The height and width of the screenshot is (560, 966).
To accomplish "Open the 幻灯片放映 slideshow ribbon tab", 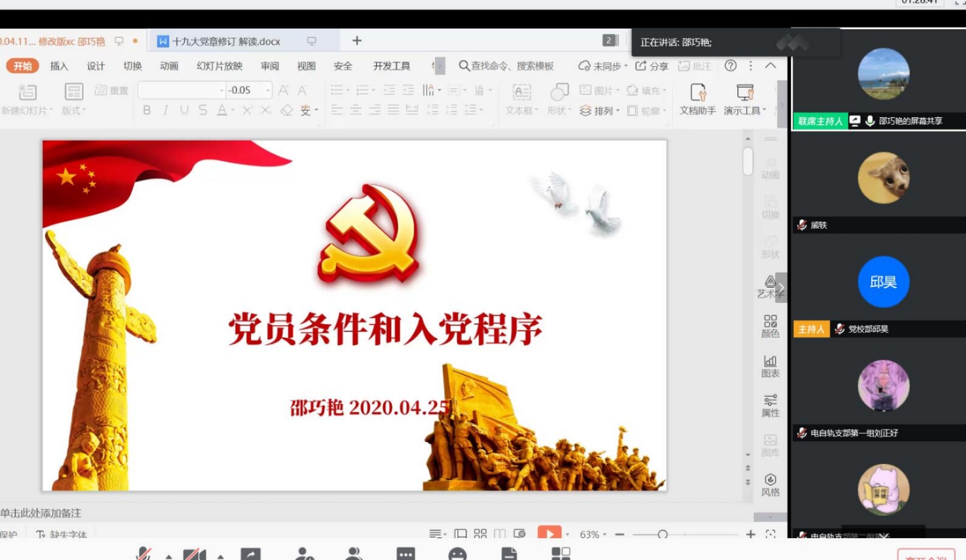I will coord(219,66).
